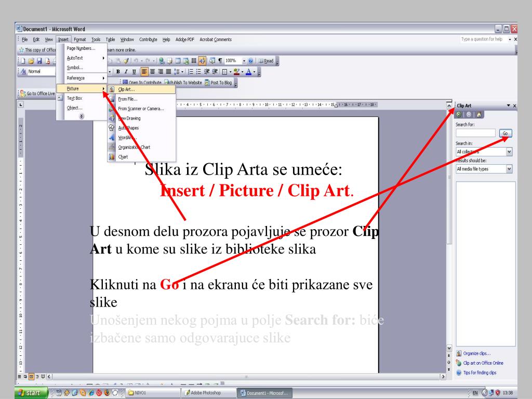532x399 pixels.
Task: Select Page Numbers from Insert menu
Action: point(81,48)
